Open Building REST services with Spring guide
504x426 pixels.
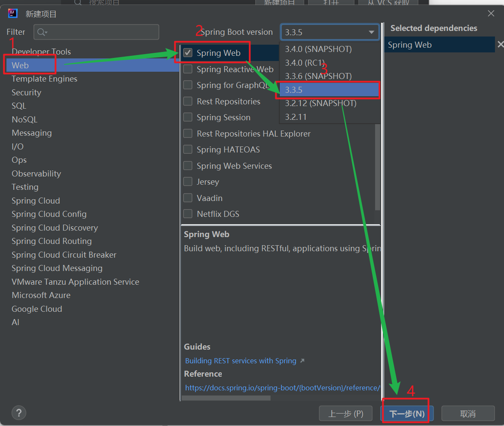241,361
